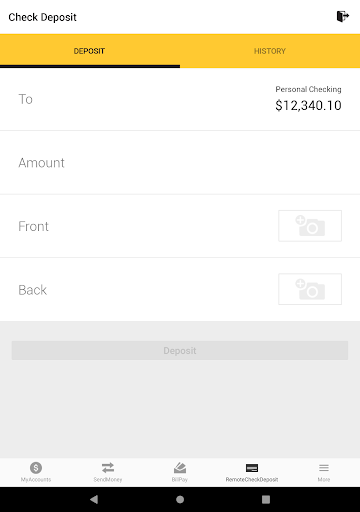Tap the Front label row

click(x=180, y=226)
